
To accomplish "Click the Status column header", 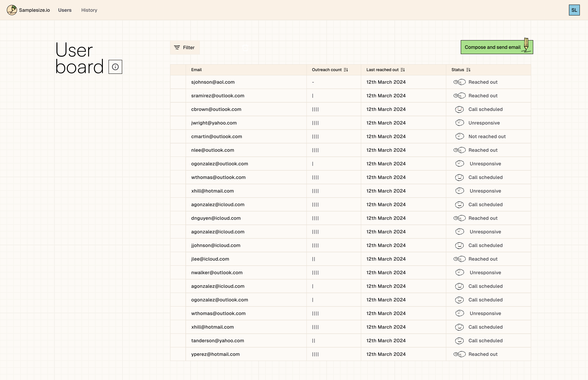I will point(457,70).
